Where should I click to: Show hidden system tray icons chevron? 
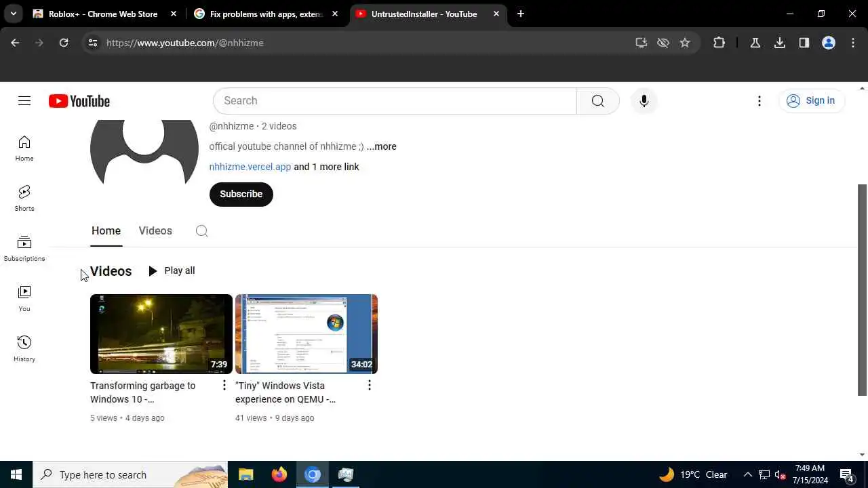(748, 474)
